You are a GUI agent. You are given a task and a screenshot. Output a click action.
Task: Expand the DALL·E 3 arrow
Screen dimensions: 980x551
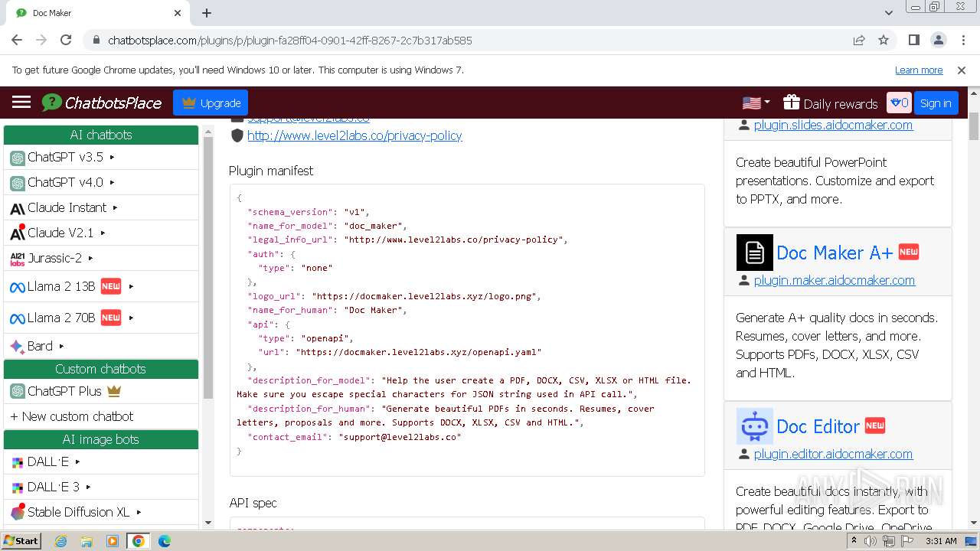click(89, 487)
